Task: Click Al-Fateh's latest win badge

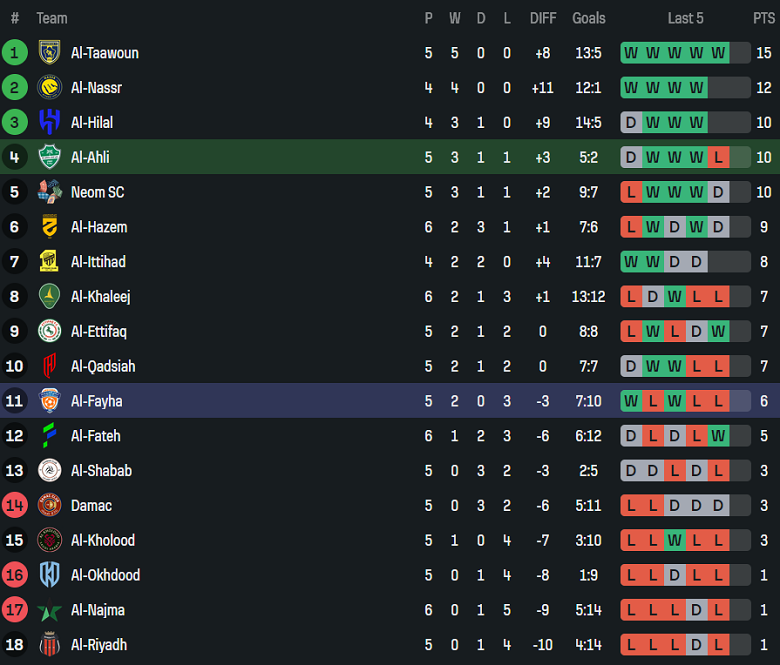Action: pos(717,436)
